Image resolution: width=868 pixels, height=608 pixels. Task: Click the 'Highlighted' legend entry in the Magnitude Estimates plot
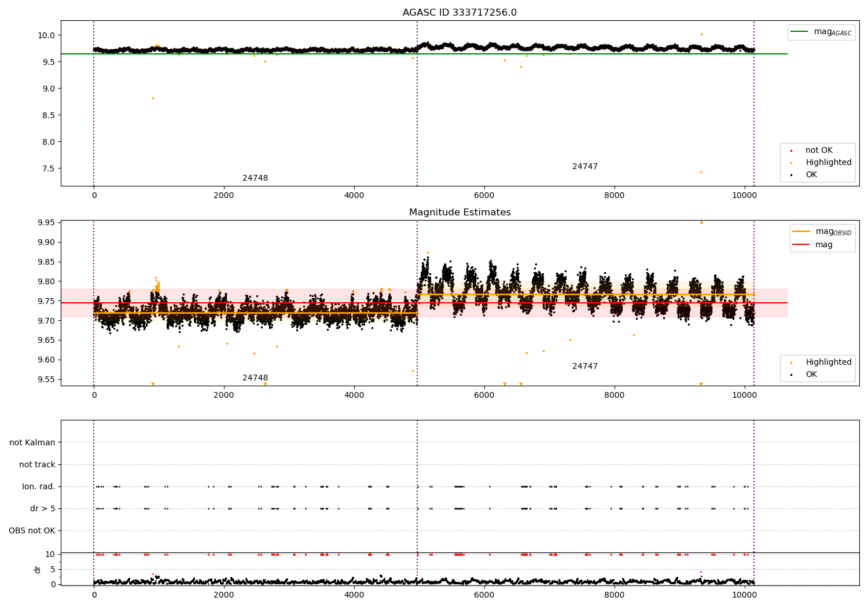coord(821,362)
